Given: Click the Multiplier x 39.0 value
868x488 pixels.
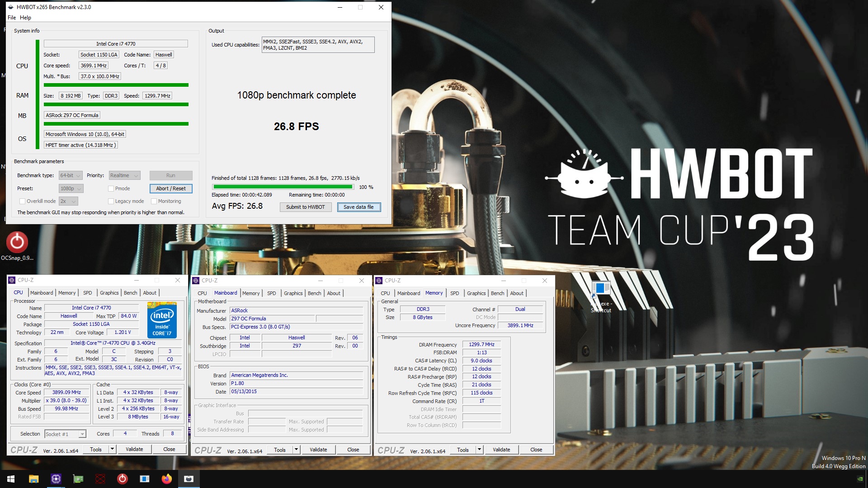Looking at the screenshot, I should tap(66, 401).
